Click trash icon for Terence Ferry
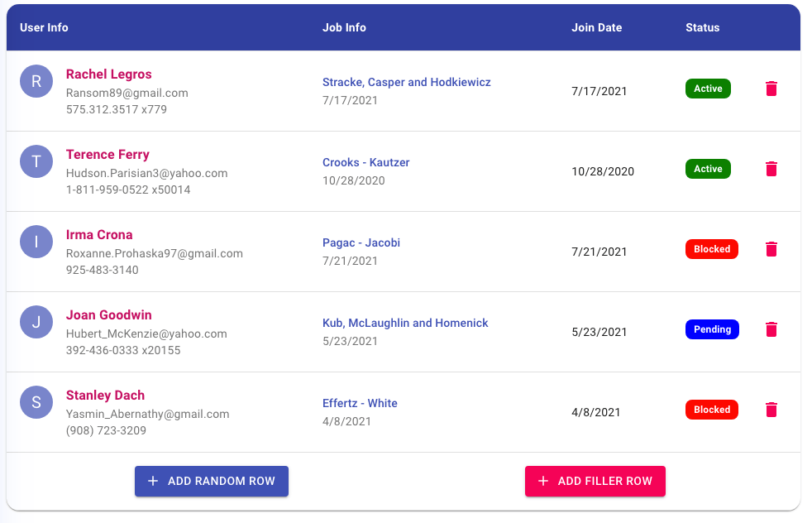 pyautogui.click(x=771, y=169)
